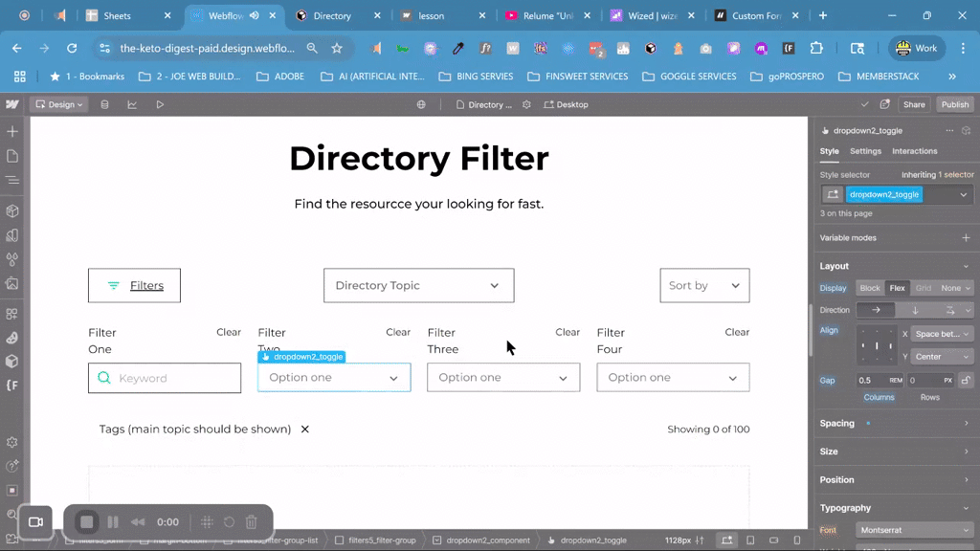Click the Share button
Image resolution: width=980 pixels, height=551 pixels.
coord(914,104)
